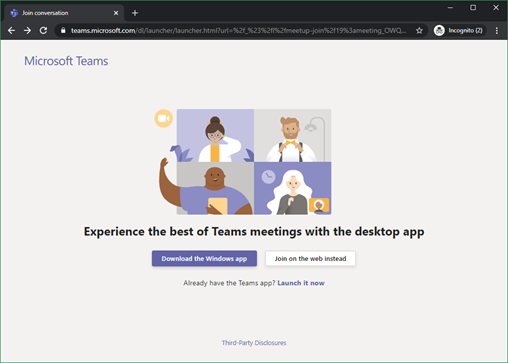Bookmark this page with the star icon

(419, 31)
